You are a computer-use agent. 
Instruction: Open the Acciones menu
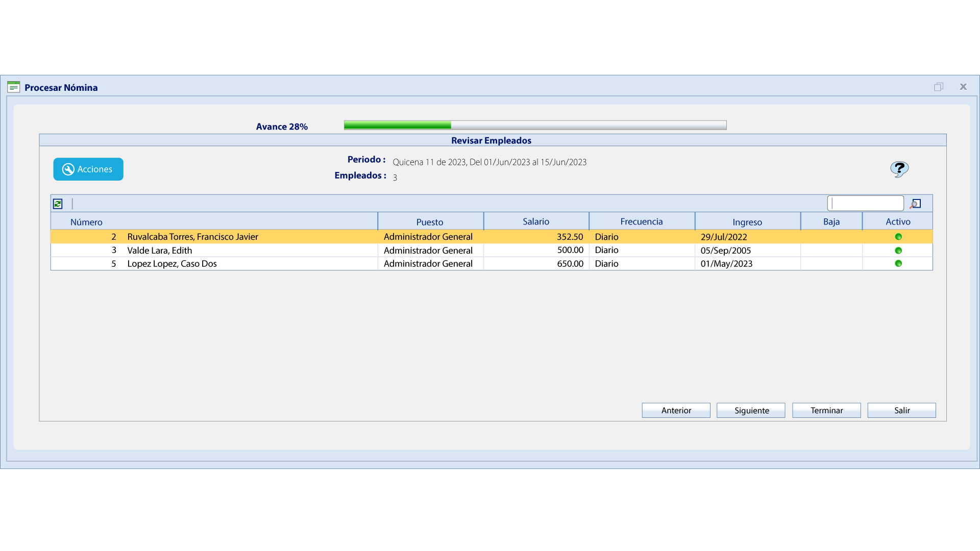pos(88,169)
